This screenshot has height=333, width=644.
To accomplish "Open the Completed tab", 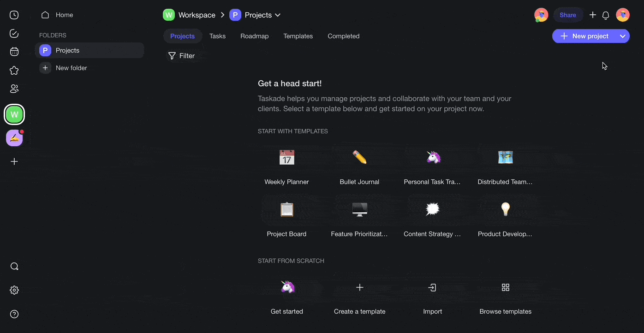I will (343, 36).
